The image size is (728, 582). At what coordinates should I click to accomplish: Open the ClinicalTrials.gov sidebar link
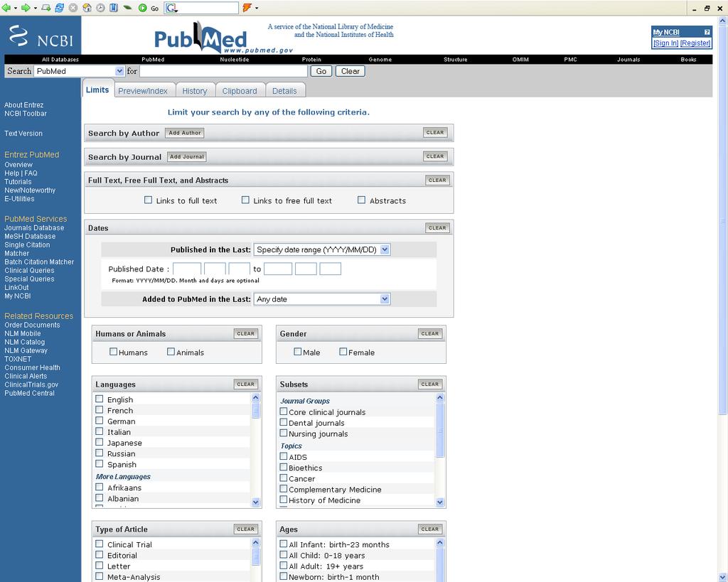click(31, 384)
